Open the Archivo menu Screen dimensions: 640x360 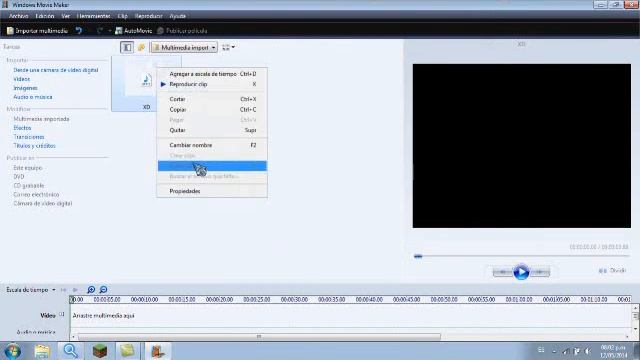[x=18, y=16]
